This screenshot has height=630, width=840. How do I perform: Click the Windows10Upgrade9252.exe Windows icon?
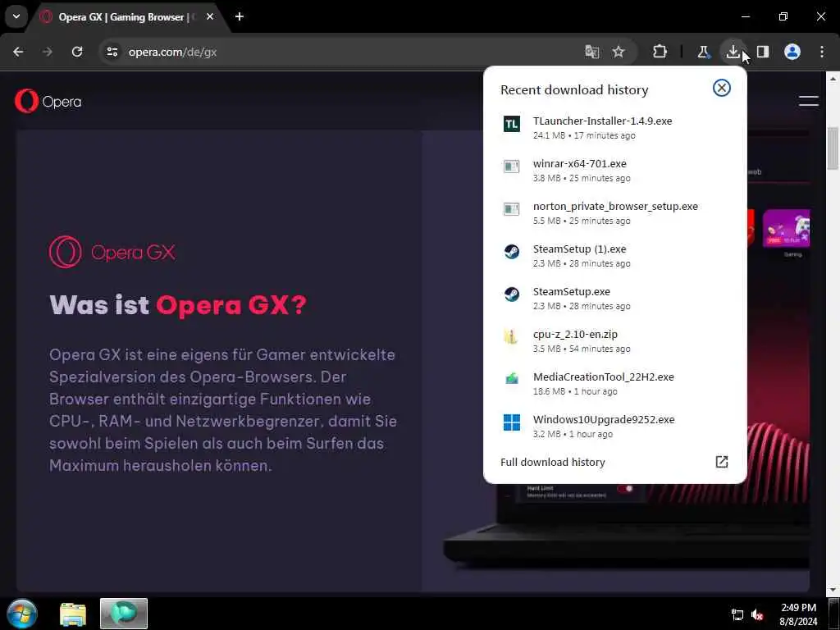click(x=512, y=422)
